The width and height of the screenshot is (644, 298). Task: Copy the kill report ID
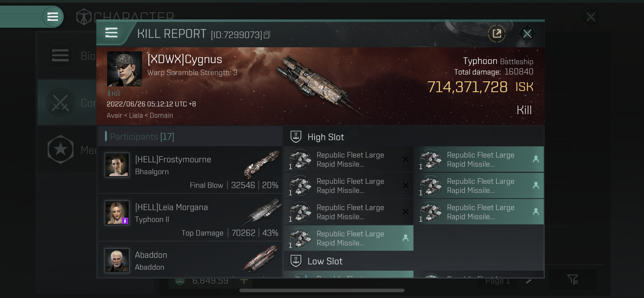coord(267,35)
